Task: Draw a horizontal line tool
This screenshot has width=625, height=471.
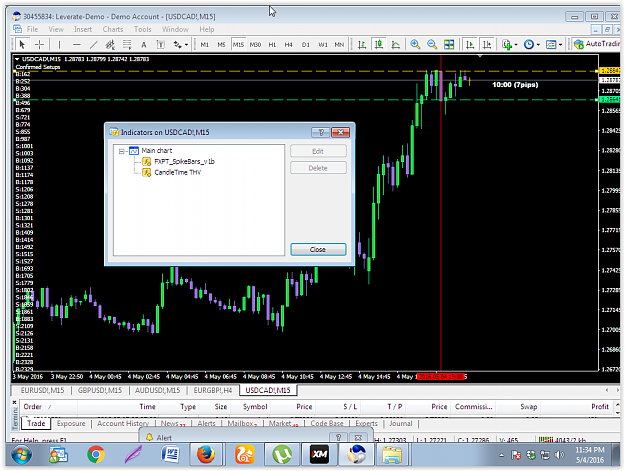Action: point(77,44)
